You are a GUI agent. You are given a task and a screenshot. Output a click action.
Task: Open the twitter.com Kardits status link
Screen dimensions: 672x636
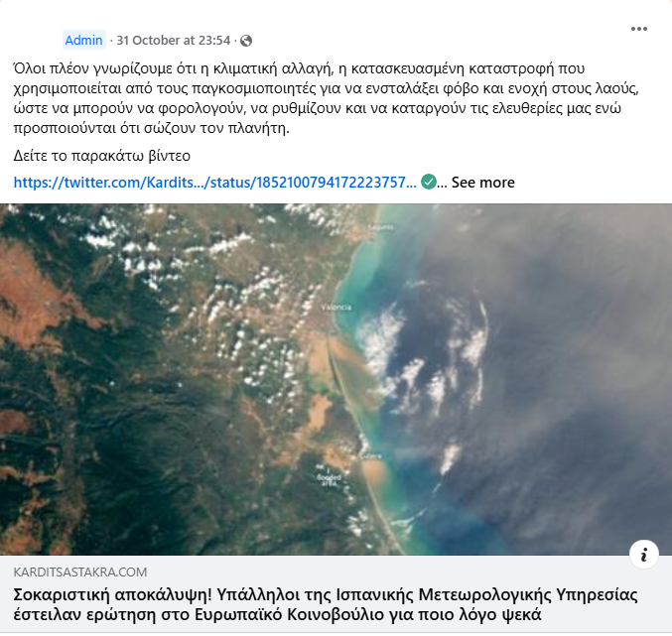coord(214,182)
